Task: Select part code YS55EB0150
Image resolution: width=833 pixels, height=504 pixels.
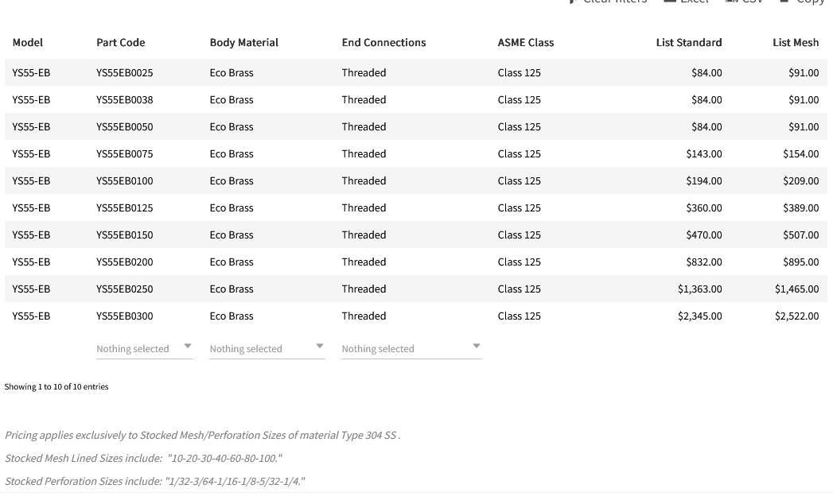Action: tap(125, 235)
